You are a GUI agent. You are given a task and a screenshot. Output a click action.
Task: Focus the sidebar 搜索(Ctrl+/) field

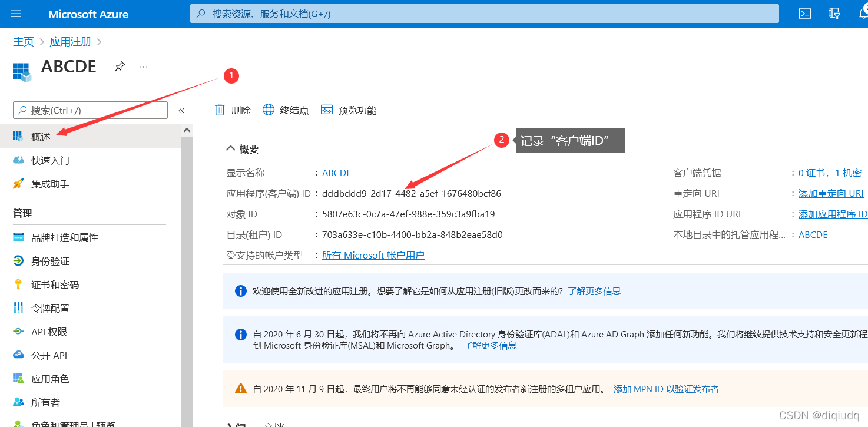[90, 110]
